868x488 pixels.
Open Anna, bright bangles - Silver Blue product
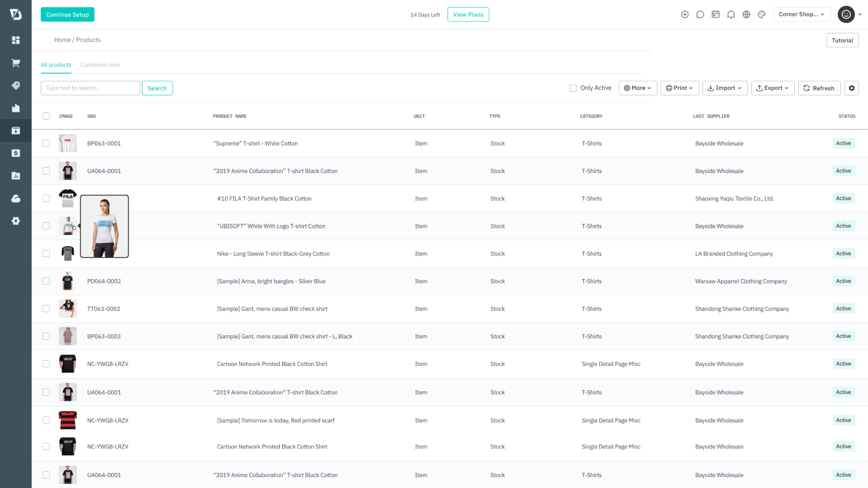click(x=271, y=281)
